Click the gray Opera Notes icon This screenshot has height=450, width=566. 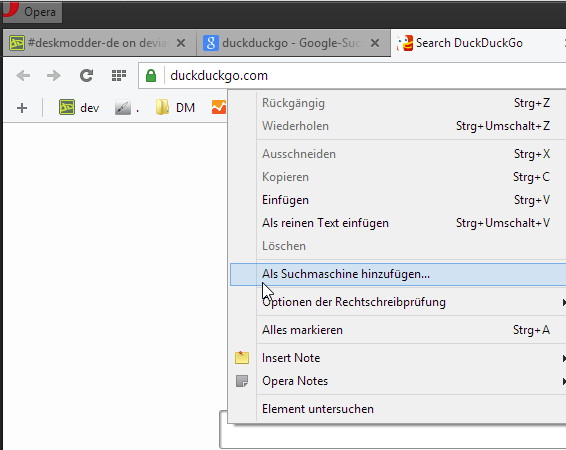[x=242, y=381]
